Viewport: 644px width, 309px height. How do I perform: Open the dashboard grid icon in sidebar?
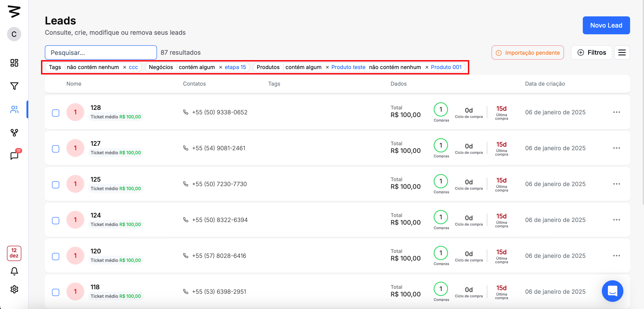pos(14,63)
